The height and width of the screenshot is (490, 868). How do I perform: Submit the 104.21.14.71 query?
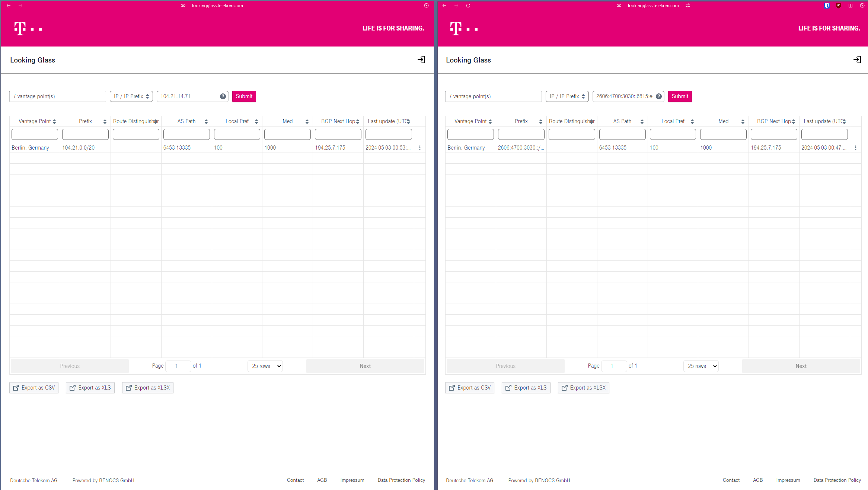(x=244, y=96)
